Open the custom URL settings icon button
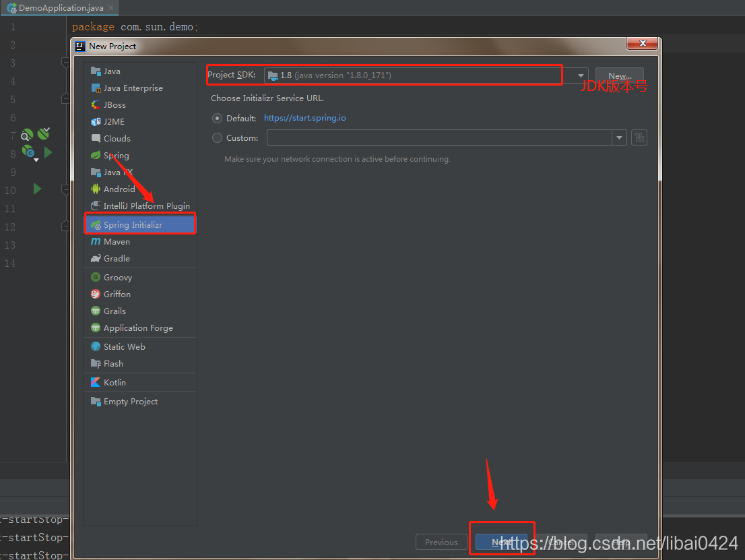 tap(639, 138)
